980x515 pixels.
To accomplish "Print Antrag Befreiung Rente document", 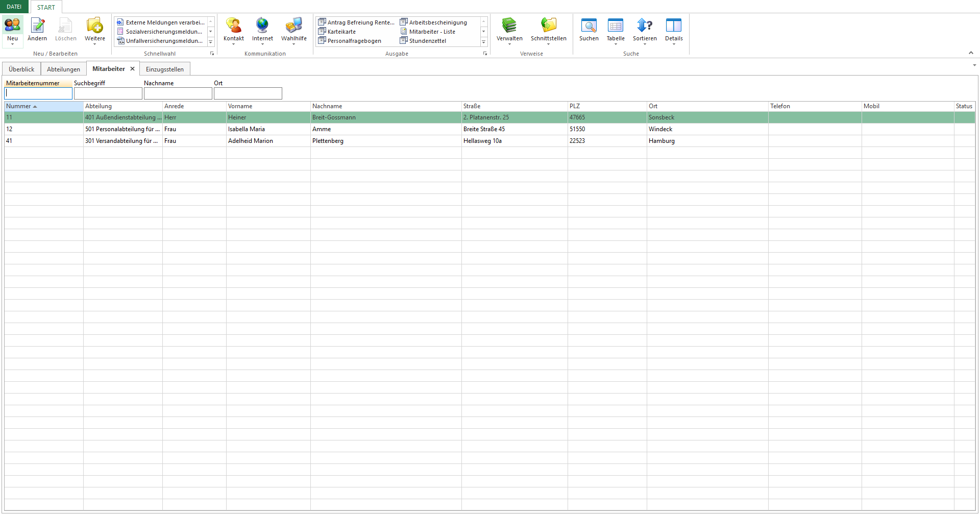I will (x=357, y=22).
